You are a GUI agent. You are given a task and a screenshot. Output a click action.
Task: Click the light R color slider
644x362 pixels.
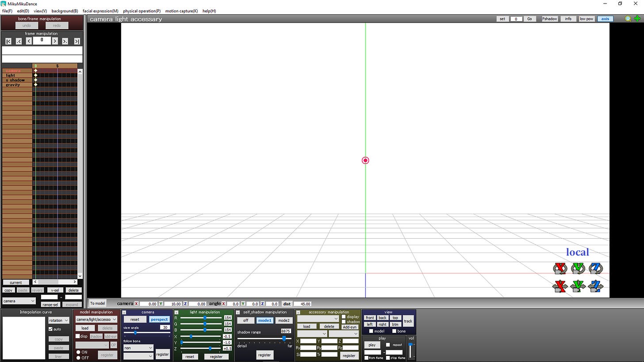point(200,318)
